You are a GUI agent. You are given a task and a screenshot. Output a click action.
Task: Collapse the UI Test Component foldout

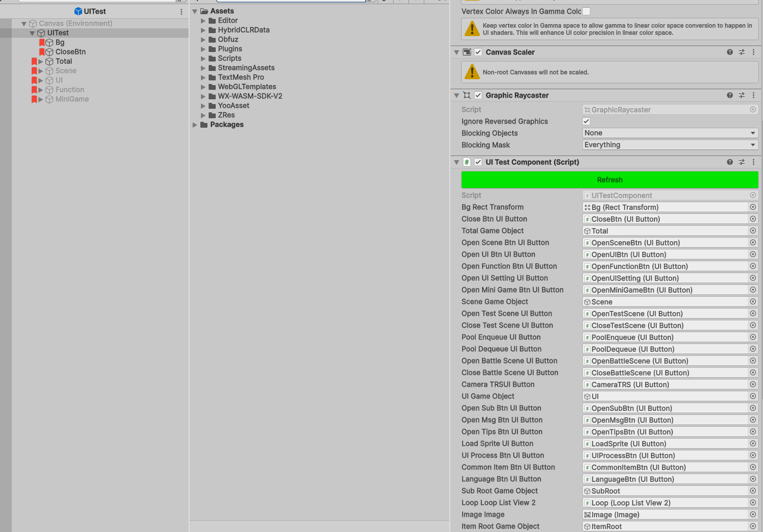[456, 162]
